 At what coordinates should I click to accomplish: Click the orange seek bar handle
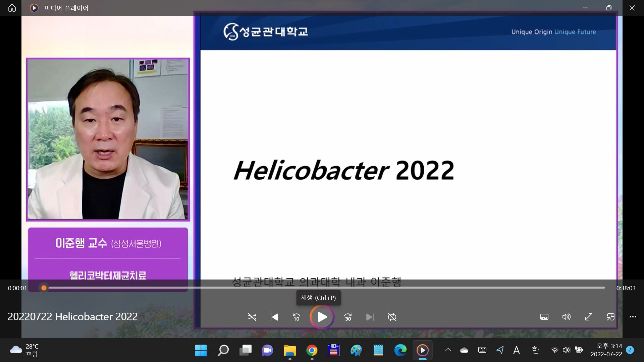coord(44,288)
